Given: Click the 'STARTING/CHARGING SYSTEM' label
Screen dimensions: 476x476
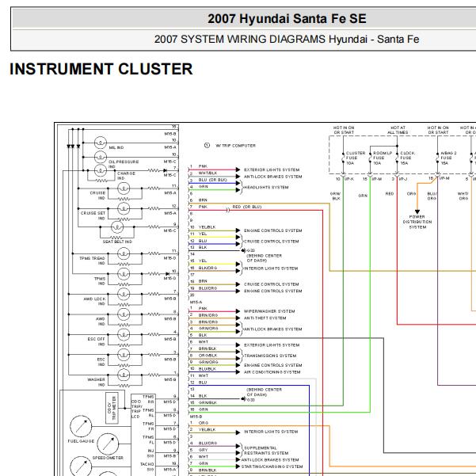Looking at the screenshot, I should (x=272, y=466).
